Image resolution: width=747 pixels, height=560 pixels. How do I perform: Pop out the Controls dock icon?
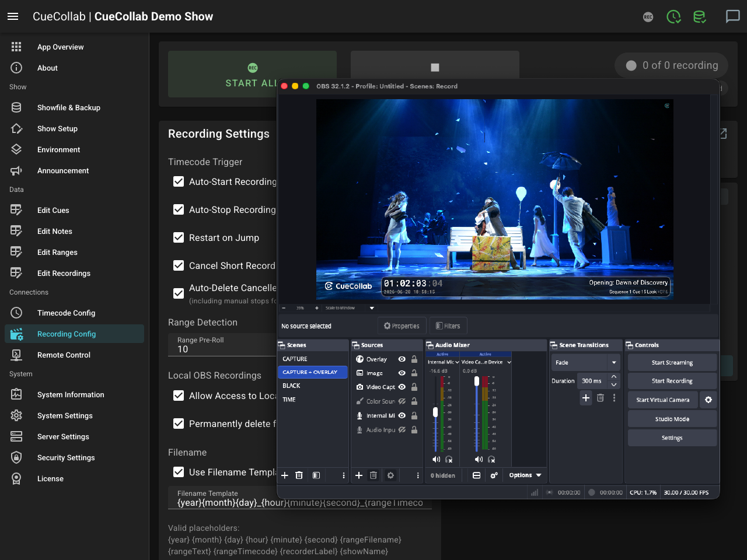[630, 345]
